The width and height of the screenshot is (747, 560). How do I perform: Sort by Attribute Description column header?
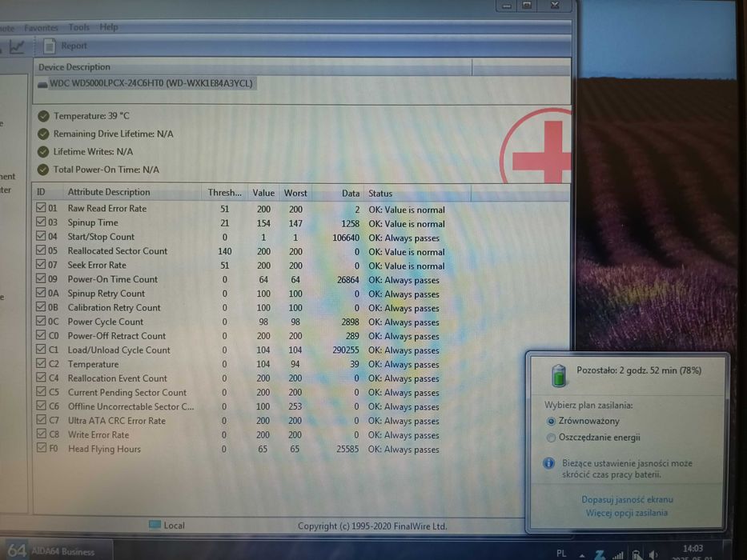[x=131, y=192]
